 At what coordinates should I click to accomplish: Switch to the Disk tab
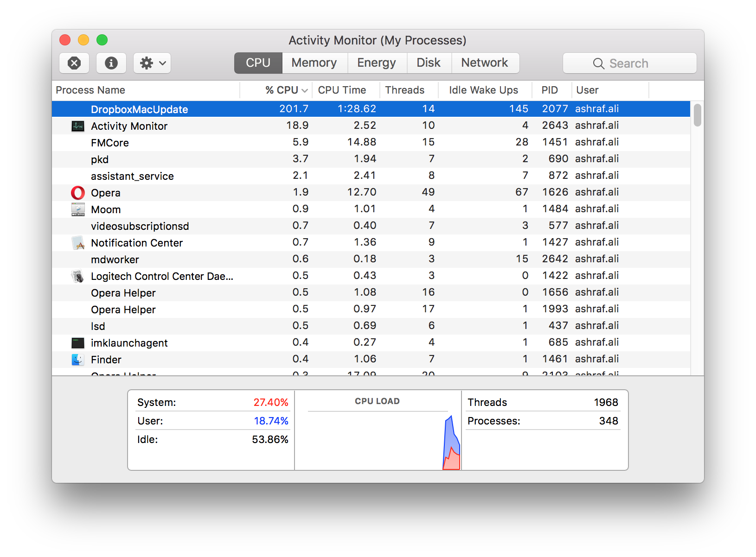point(429,63)
